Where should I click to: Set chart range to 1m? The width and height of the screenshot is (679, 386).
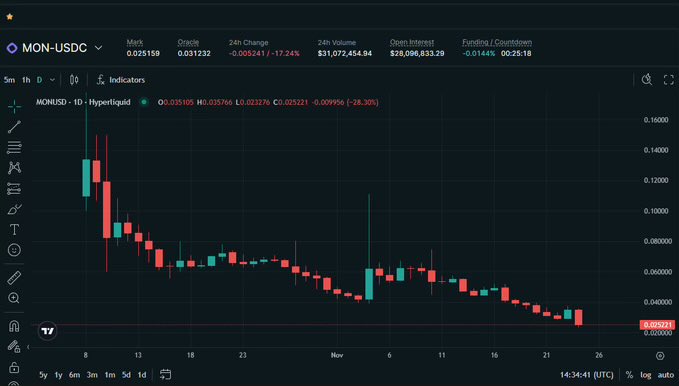(110, 375)
